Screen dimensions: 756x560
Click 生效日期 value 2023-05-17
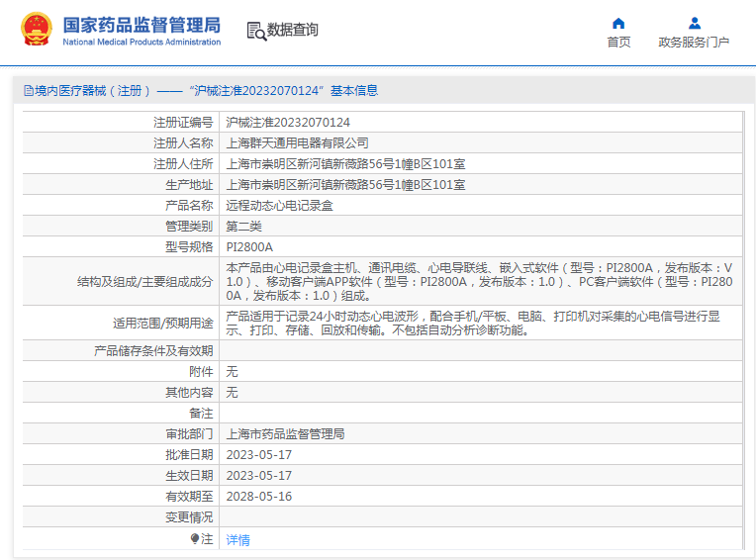259,476
